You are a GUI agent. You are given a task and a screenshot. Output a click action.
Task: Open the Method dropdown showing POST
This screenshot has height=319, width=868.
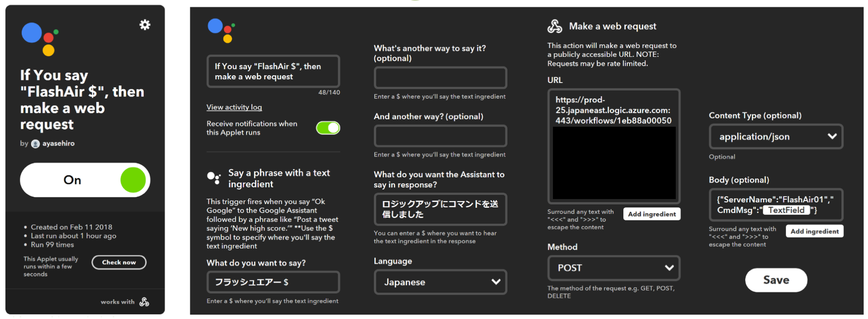point(614,268)
